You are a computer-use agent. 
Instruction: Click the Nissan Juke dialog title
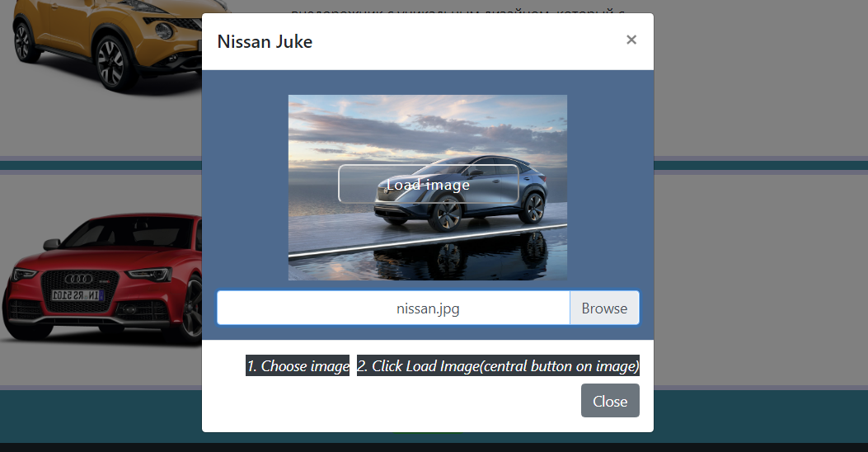[265, 41]
